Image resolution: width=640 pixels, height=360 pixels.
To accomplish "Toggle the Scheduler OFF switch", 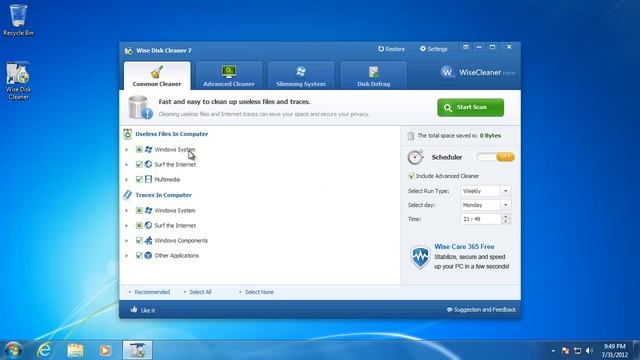I will [x=495, y=157].
